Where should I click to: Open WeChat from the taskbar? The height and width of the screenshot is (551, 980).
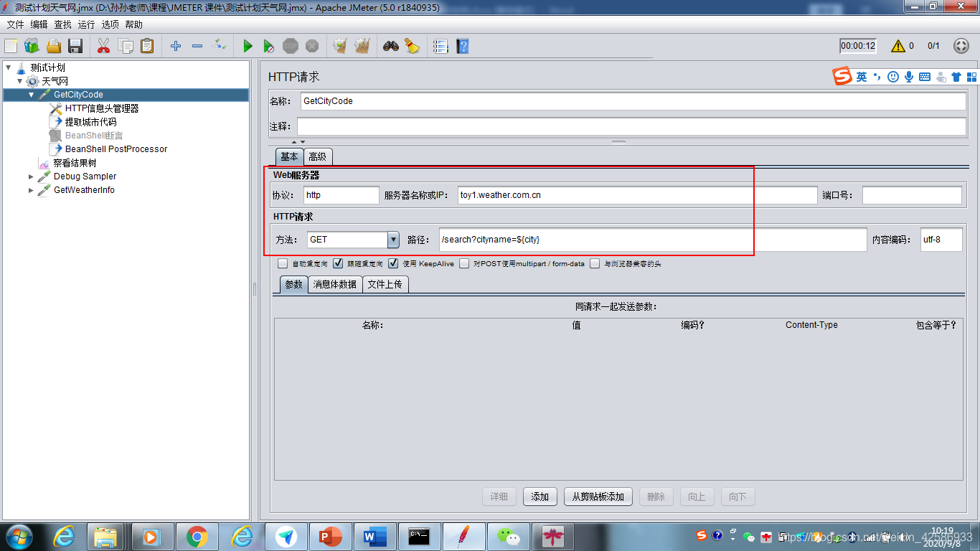click(509, 537)
